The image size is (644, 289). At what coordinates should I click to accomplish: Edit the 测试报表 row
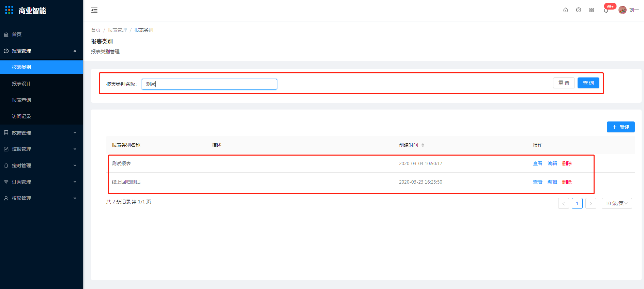552,163
